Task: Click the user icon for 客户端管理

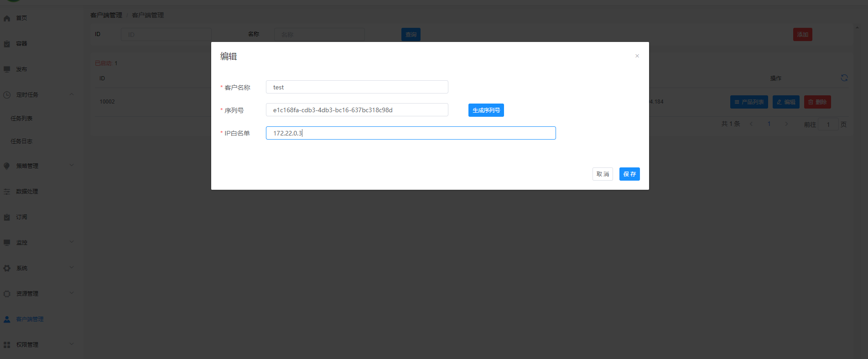Action: pos(7,319)
